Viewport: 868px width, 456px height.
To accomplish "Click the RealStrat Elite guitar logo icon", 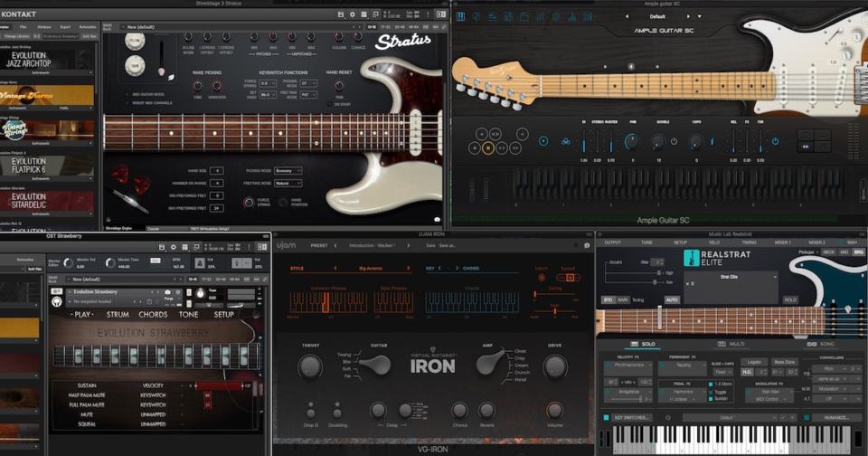I will pos(692,258).
